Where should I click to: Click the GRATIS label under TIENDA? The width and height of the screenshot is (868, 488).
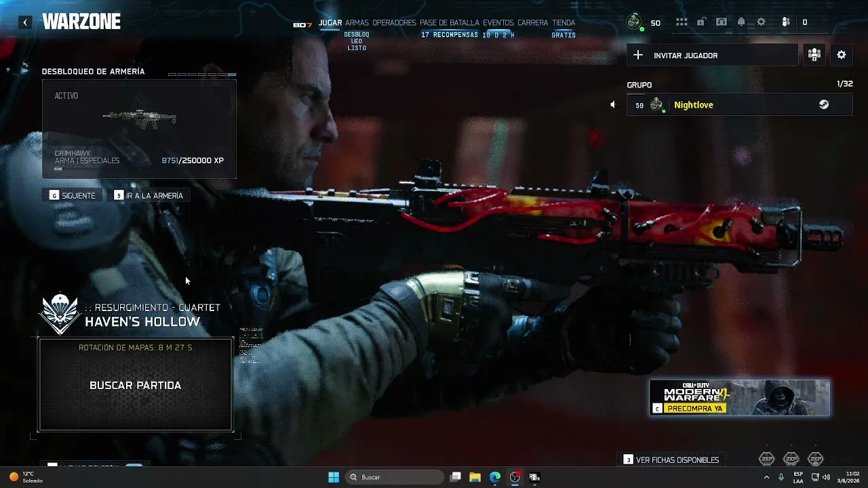pyautogui.click(x=564, y=35)
